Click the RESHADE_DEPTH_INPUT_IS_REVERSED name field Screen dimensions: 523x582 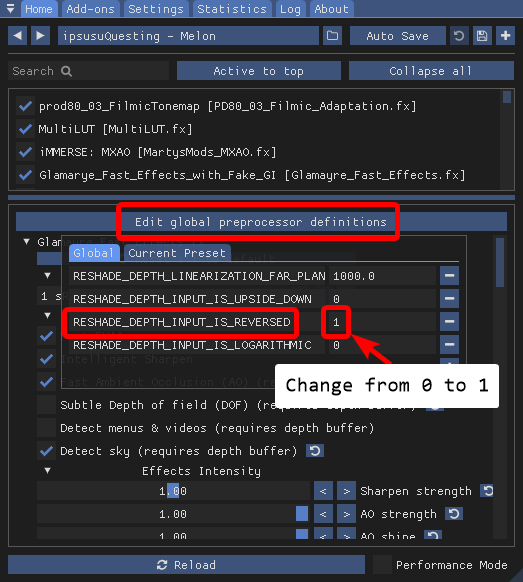click(x=197, y=322)
